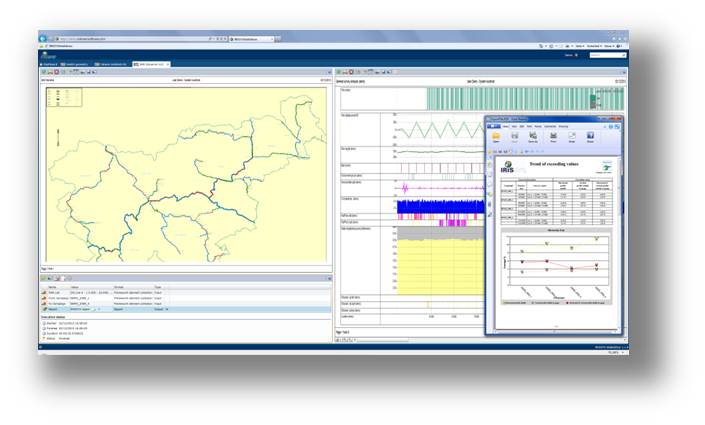This screenshot has width=705, height=425.
Task: Open a new browser tab
Action: 278,39
